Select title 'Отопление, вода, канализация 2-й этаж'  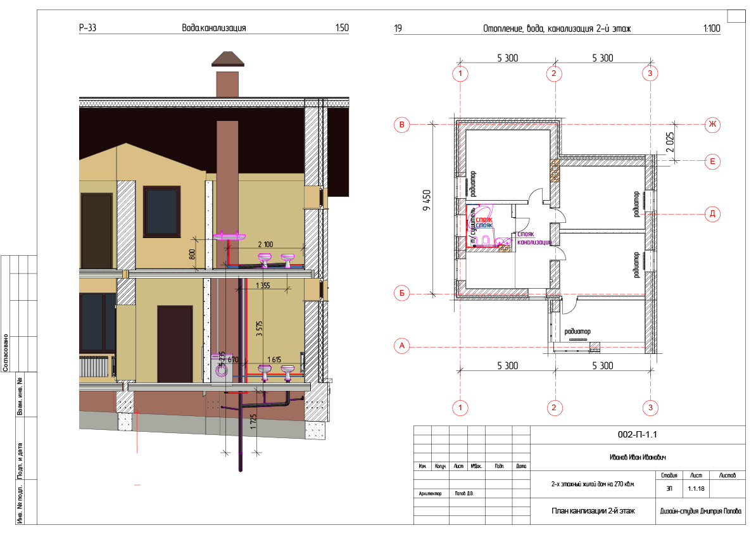pos(557,28)
